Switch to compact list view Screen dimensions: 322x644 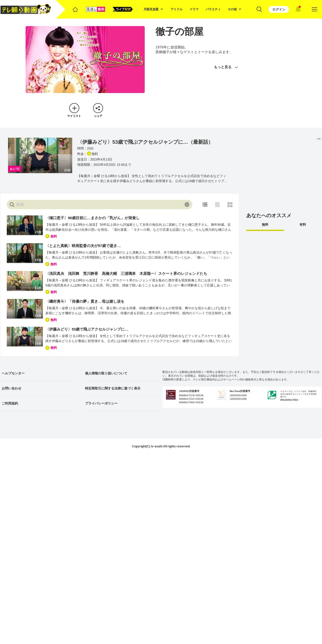[x=217, y=205]
